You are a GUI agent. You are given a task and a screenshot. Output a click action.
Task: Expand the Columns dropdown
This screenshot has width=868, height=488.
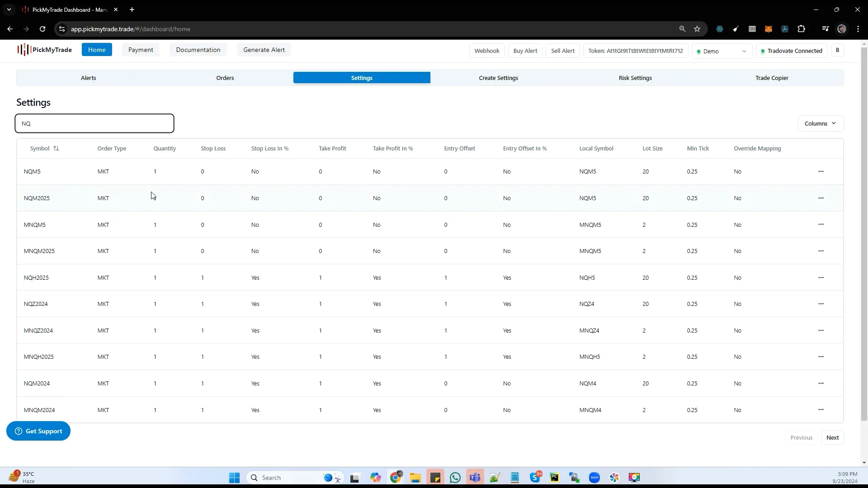(821, 123)
